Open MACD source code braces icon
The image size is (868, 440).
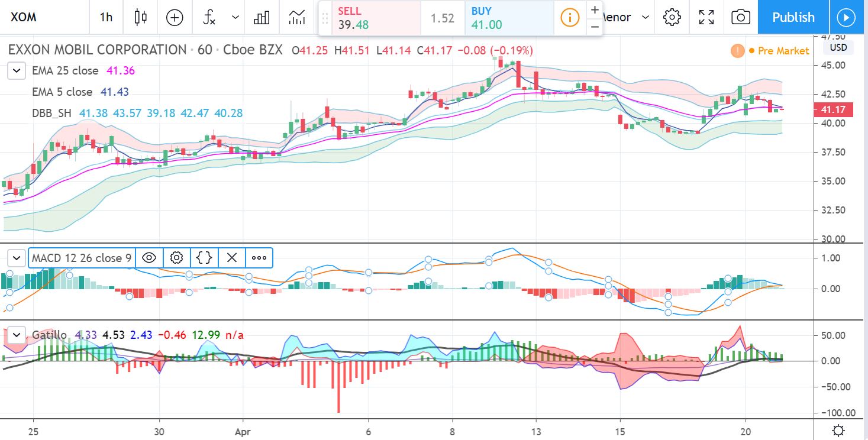[x=204, y=258]
